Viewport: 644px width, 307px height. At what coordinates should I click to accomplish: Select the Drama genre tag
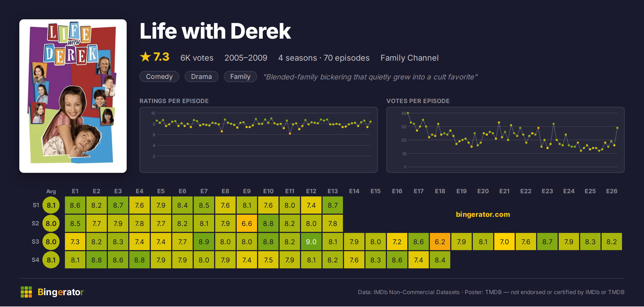click(202, 77)
